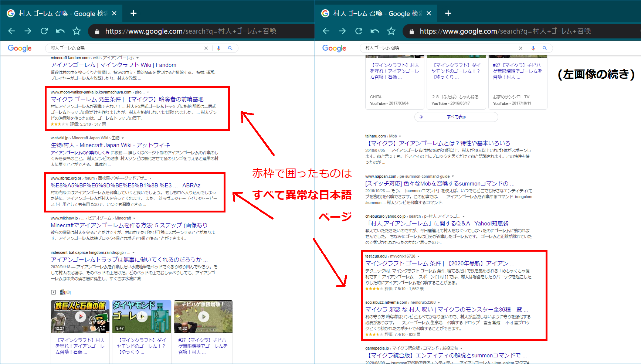Expand dropdown next to www.wikihow.jp result
The height and width of the screenshot is (364, 641).
click(x=134, y=218)
